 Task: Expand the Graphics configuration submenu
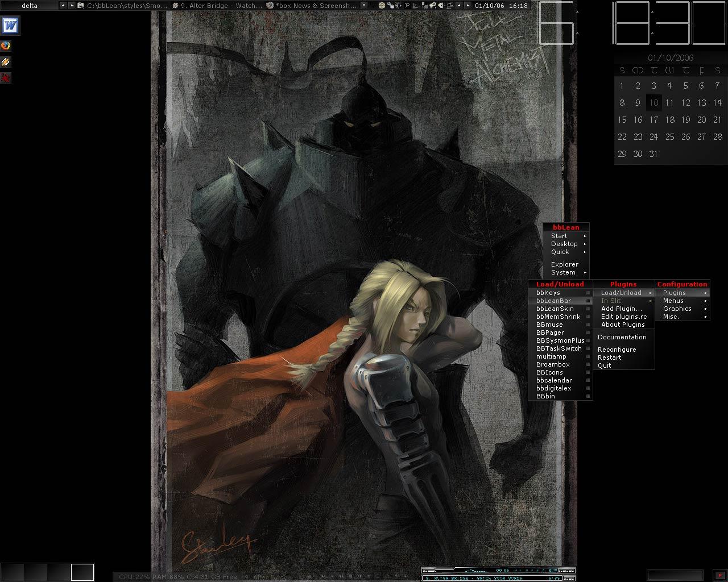coord(682,309)
